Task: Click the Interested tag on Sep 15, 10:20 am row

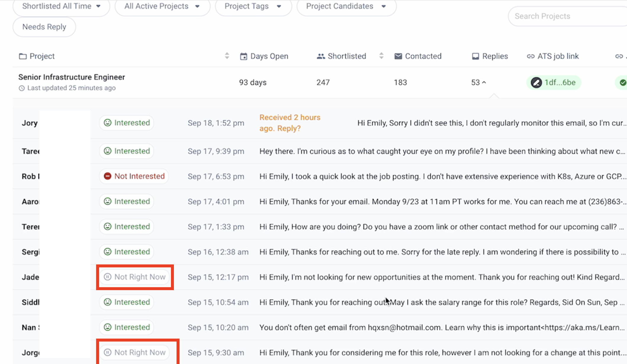Action: tap(127, 327)
